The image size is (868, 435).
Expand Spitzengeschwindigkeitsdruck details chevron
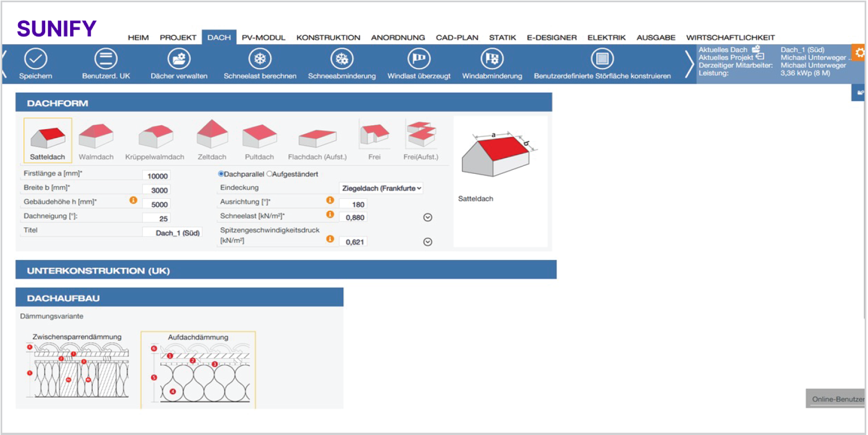(x=428, y=242)
